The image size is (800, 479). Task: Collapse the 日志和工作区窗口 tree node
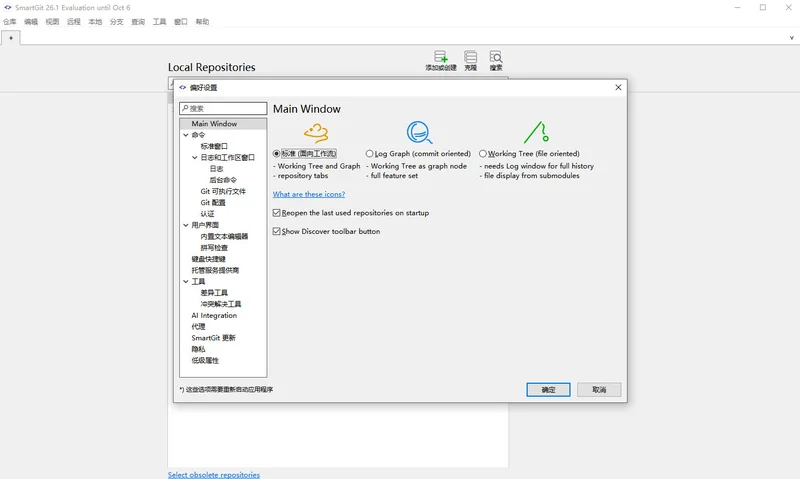pos(195,158)
